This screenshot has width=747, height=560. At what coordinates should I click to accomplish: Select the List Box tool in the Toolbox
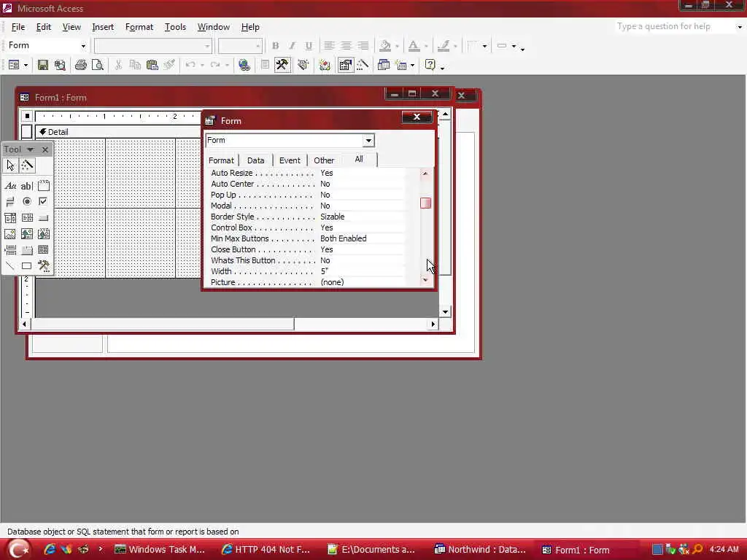click(x=27, y=218)
